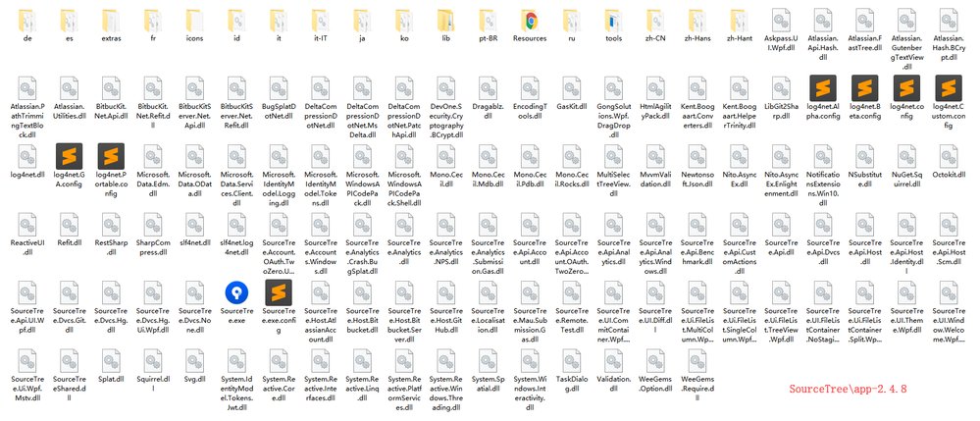The image size is (980, 421).
Task: Select the Nito.AsyncEx.dll file icon
Action: (740, 156)
